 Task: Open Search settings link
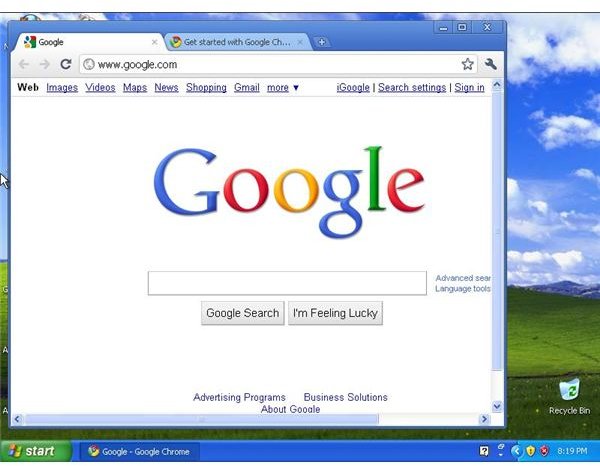pos(412,88)
